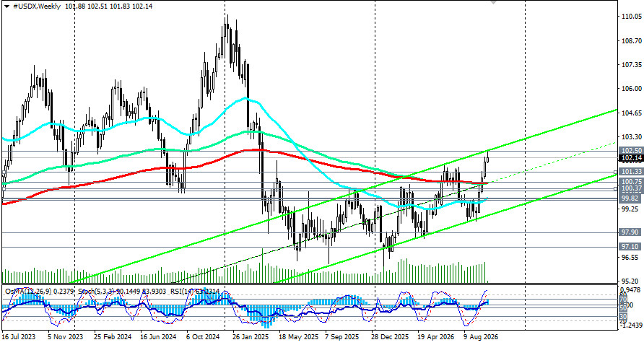This screenshot has width=644, height=345.
Task: Click the OsMA(12,26,9) indicator label
Action: (x=28, y=291)
